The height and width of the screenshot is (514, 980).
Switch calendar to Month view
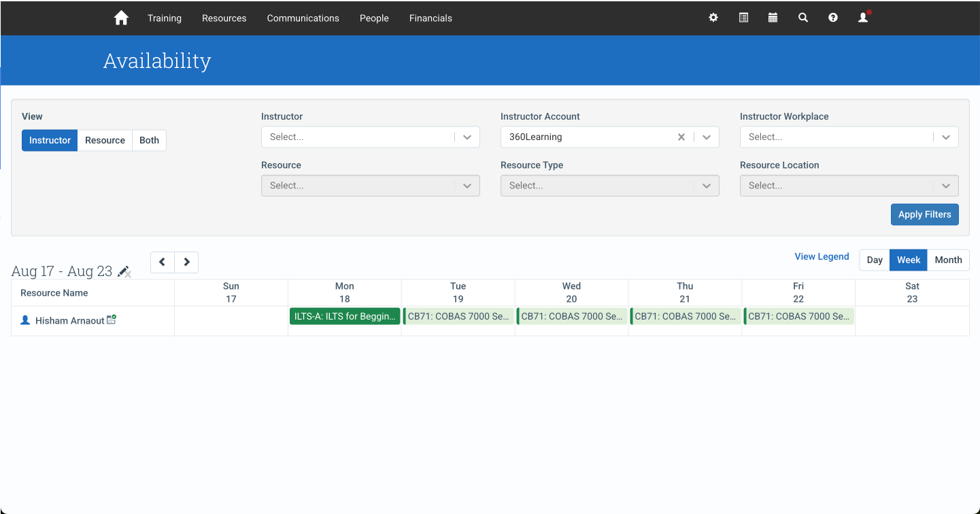pyautogui.click(x=948, y=260)
